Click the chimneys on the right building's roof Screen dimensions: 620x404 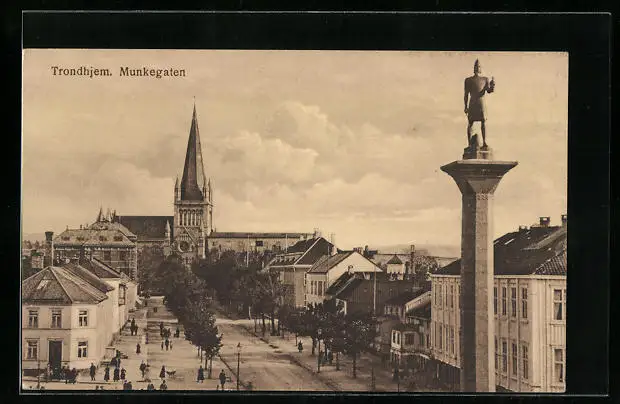tap(544, 222)
